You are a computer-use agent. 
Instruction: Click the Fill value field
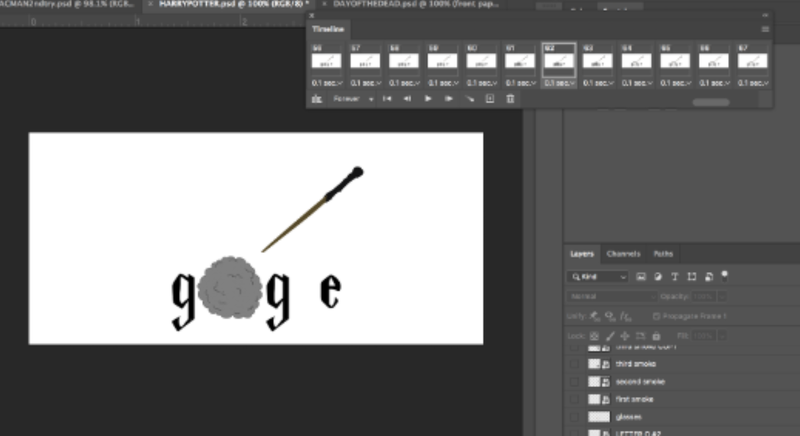703,336
